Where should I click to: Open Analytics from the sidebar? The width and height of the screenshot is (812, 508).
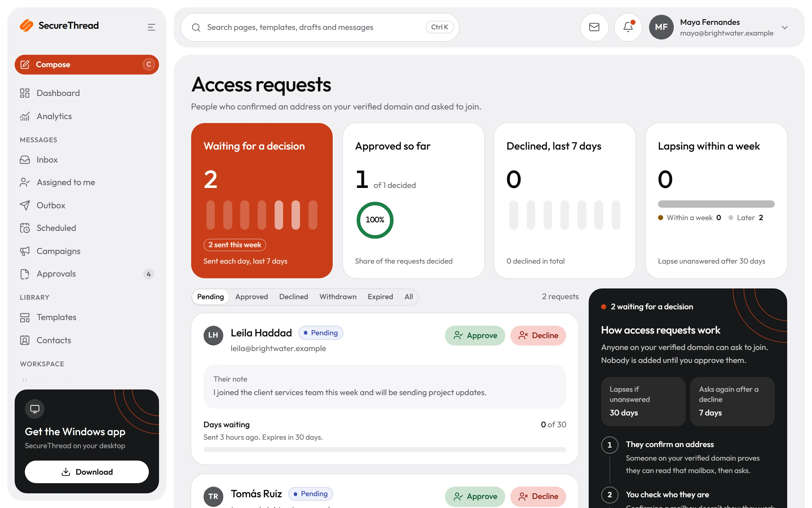click(87, 116)
